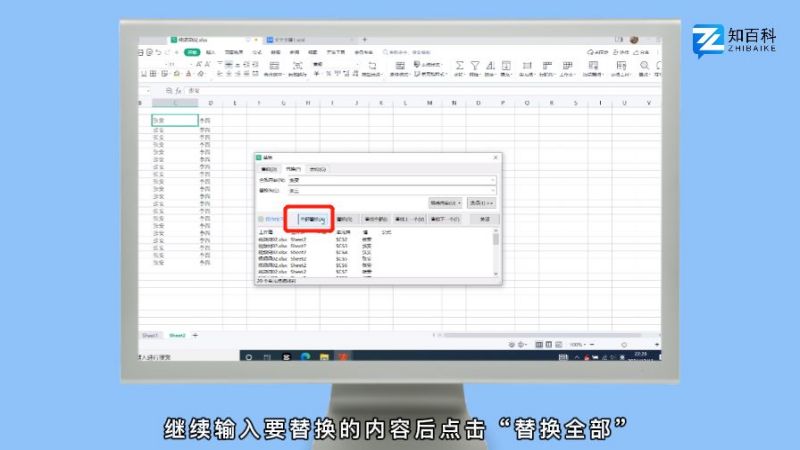Open a new document tab with plus icon
Viewport: 800px width, 450px height.
coord(364,39)
